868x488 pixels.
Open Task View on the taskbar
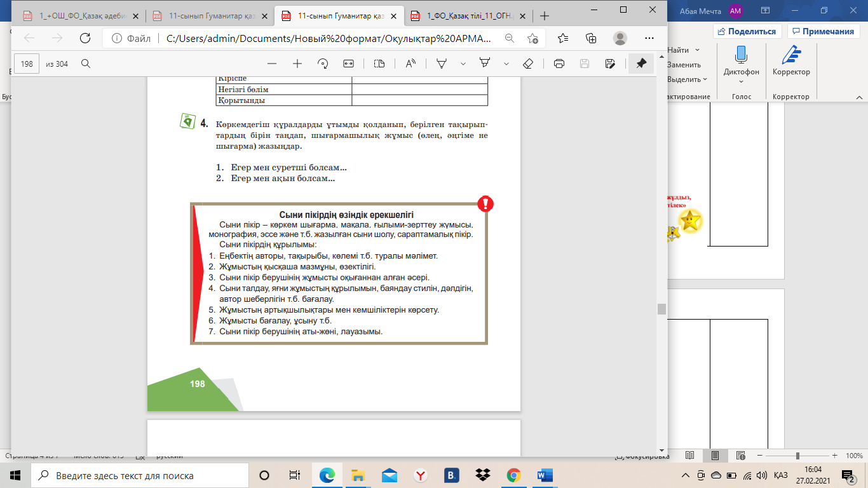[294, 475]
